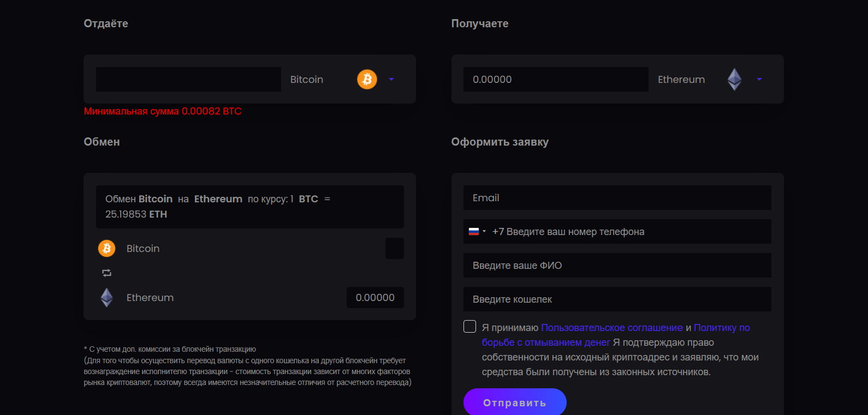Click the Введите ваше ФИО field
The width and height of the screenshot is (868, 415).
[617, 265]
